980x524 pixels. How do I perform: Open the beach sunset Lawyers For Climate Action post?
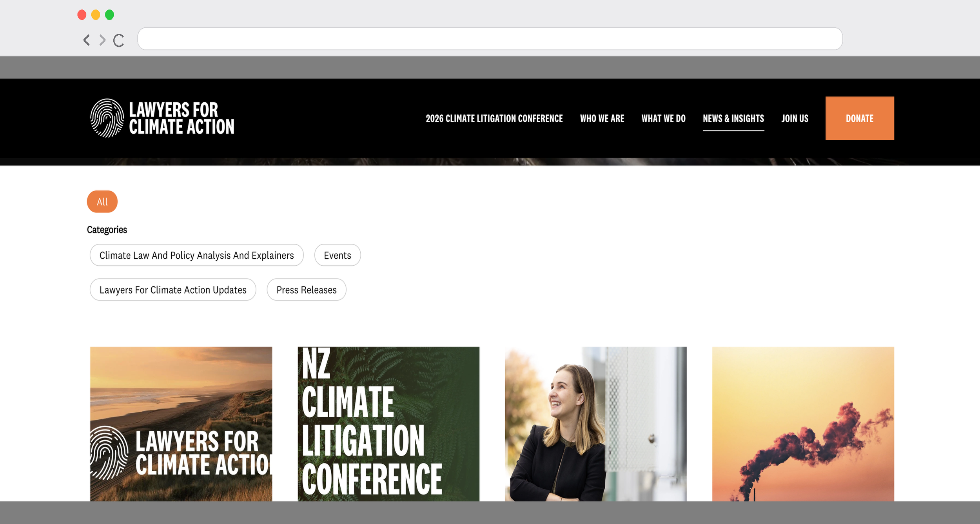coord(181,424)
